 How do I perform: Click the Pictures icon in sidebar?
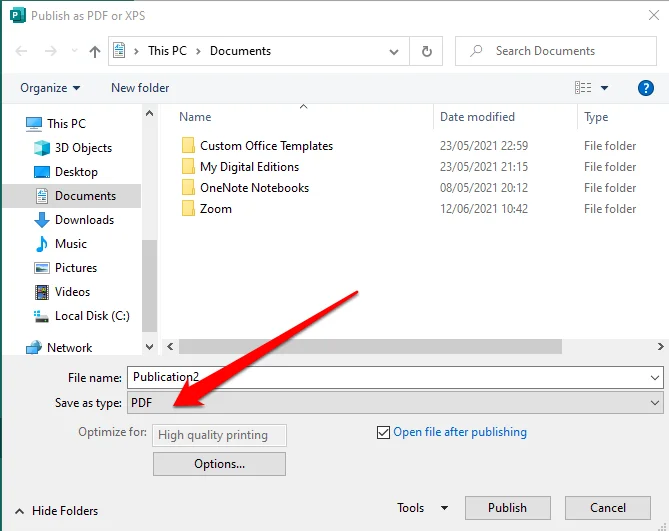coord(42,268)
